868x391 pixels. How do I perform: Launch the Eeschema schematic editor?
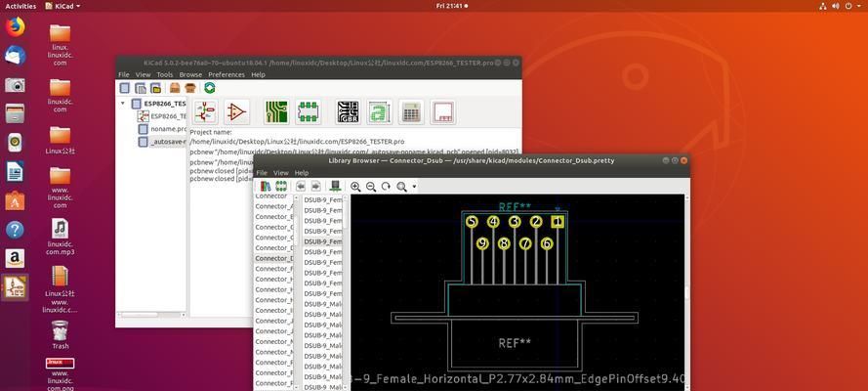click(x=205, y=111)
